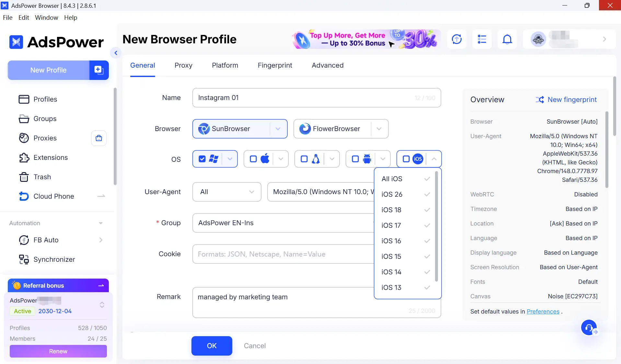Click the new profile plus icon
621x364 pixels.
99,70
